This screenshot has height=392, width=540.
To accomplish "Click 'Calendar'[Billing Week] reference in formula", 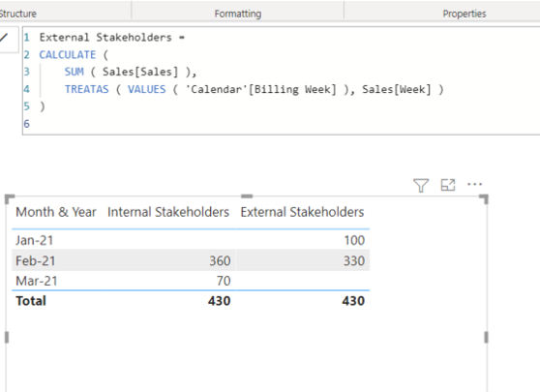I will click(x=260, y=89).
